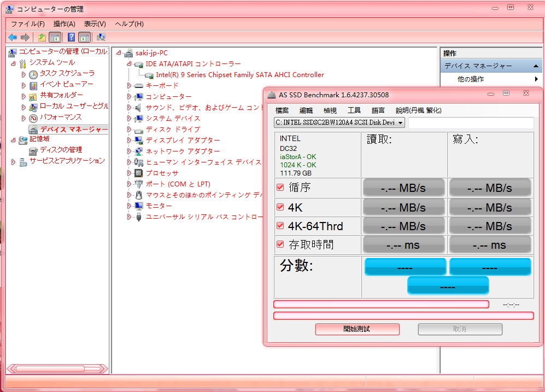Select ディスクの管理 in the tree

coord(61,150)
